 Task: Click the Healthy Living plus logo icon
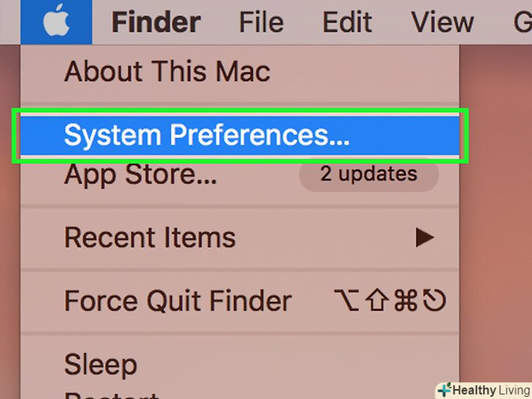[444, 390]
